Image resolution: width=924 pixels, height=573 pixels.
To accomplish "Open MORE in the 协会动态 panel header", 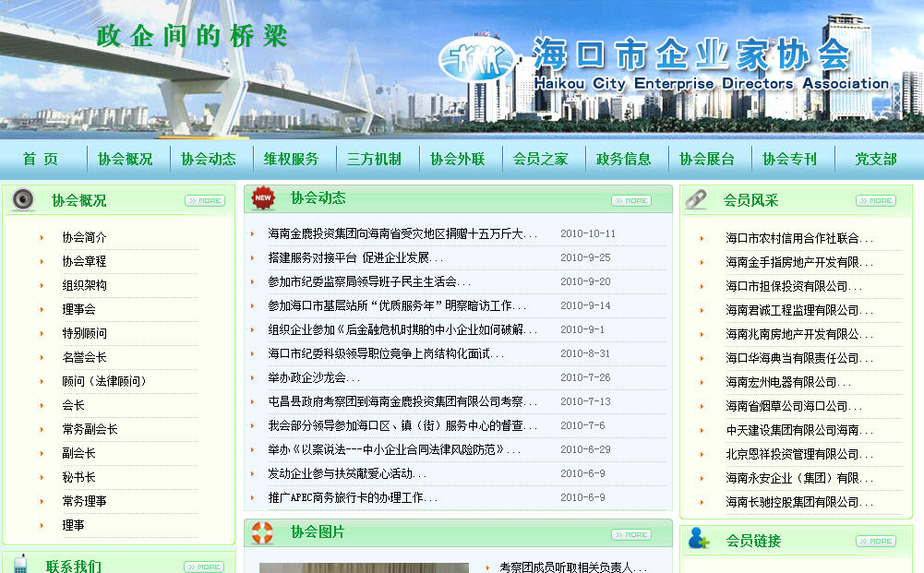I will tap(631, 200).
